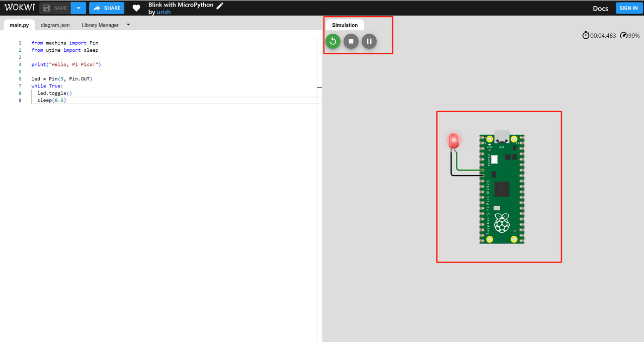
Task: Pause the simulation
Action: click(369, 41)
